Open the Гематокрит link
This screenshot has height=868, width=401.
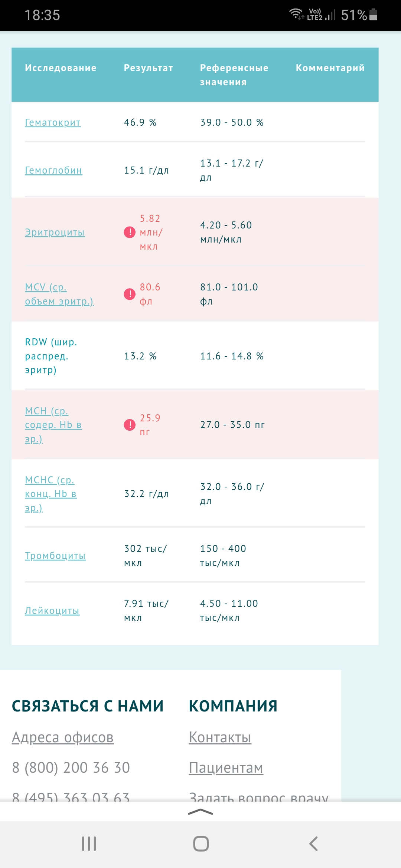coord(53,122)
